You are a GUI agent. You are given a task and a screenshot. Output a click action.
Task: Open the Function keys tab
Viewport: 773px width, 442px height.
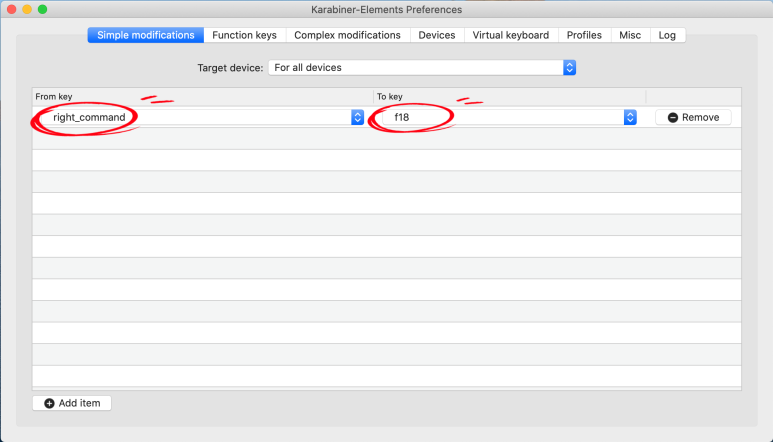click(x=245, y=35)
